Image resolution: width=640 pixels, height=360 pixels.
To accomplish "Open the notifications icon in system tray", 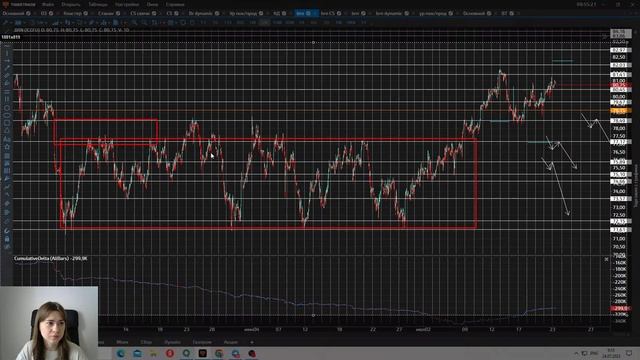I will [x=629, y=353].
